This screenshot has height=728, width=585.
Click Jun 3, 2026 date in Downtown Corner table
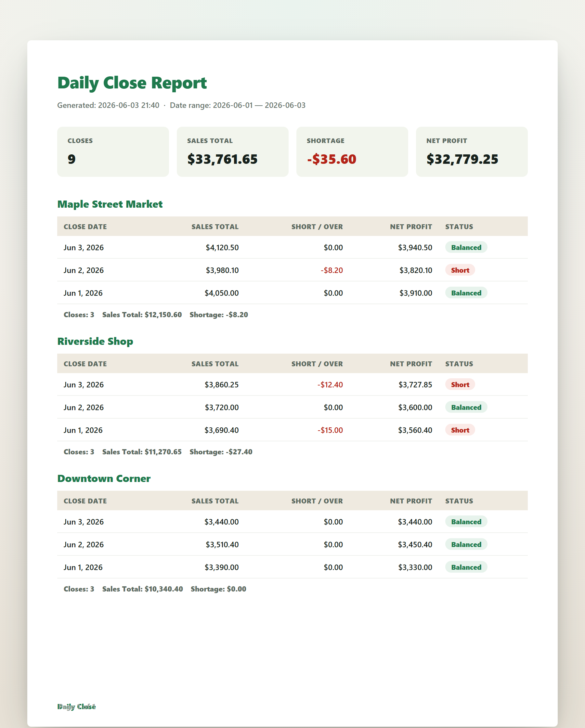(84, 522)
